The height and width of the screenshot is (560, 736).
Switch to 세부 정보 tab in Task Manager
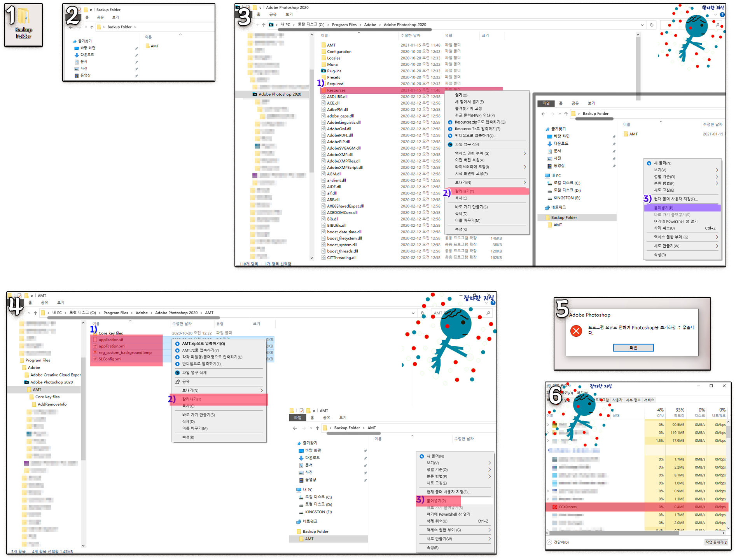(633, 400)
